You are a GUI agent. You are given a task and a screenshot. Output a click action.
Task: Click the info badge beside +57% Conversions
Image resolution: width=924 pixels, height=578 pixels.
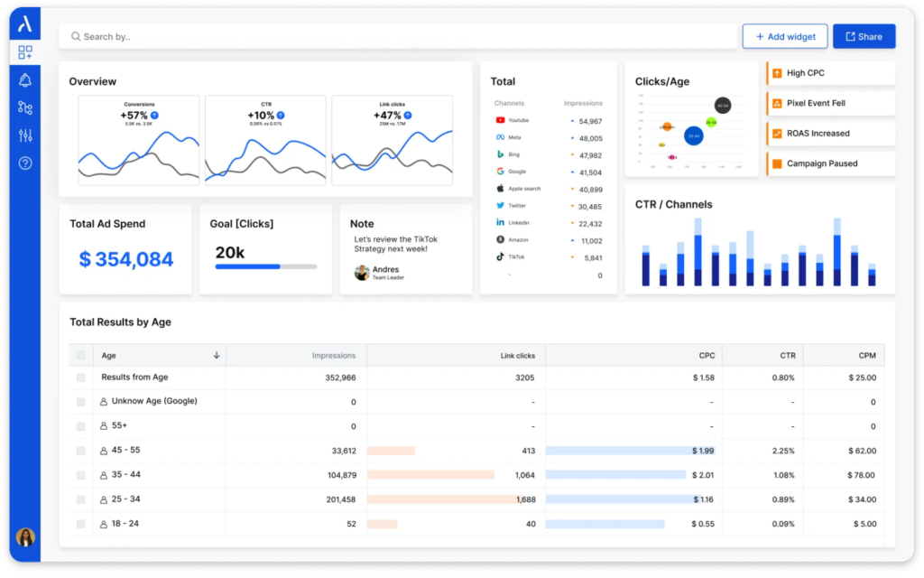tap(154, 115)
